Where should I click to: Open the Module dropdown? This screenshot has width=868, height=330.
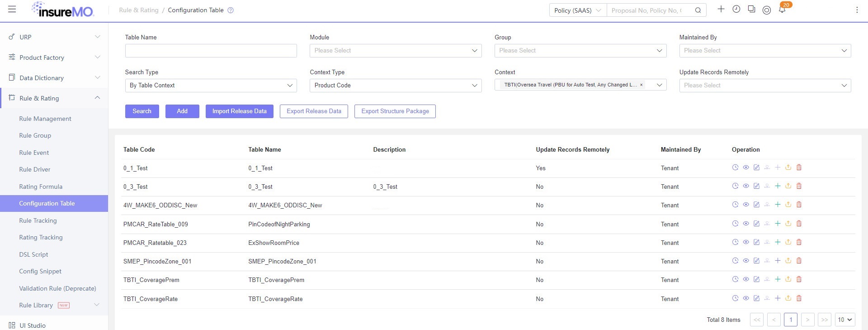pos(396,51)
